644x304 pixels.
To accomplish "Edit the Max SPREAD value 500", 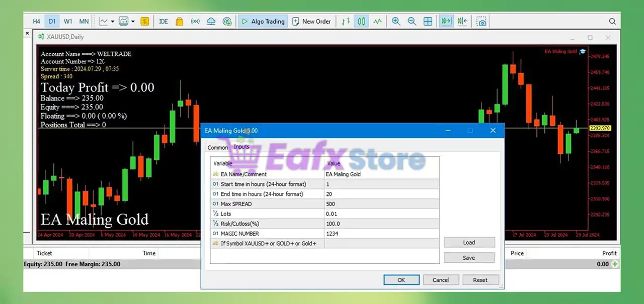I will (381, 204).
